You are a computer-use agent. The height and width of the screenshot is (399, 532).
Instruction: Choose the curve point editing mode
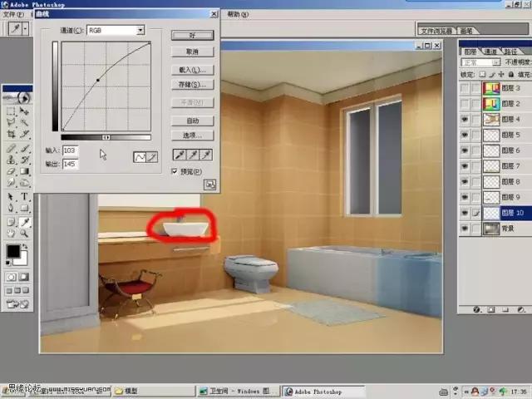tap(140, 157)
